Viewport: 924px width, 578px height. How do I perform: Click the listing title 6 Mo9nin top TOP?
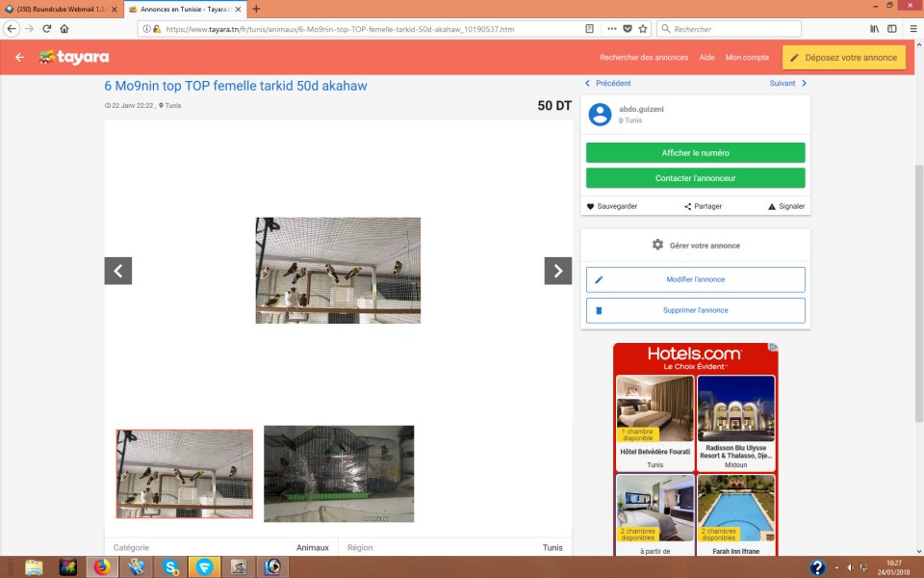pyautogui.click(x=236, y=86)
